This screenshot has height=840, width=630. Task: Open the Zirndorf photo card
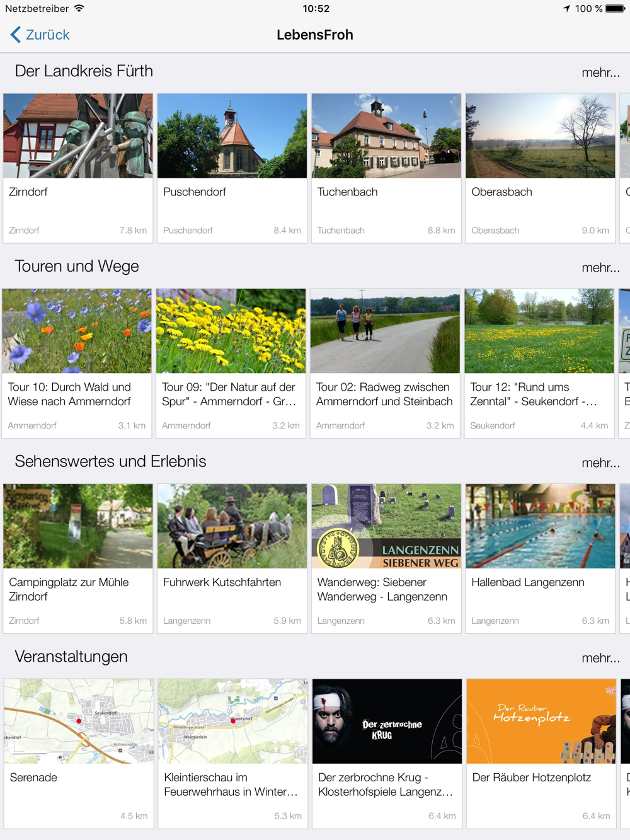pyautogui.click(x=78, y=135)
